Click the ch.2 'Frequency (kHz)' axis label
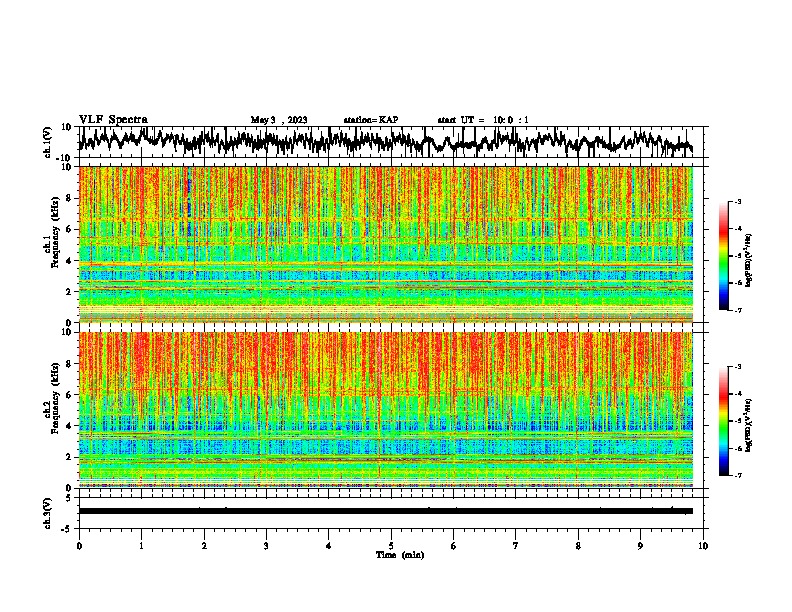 tap(55, 398)
